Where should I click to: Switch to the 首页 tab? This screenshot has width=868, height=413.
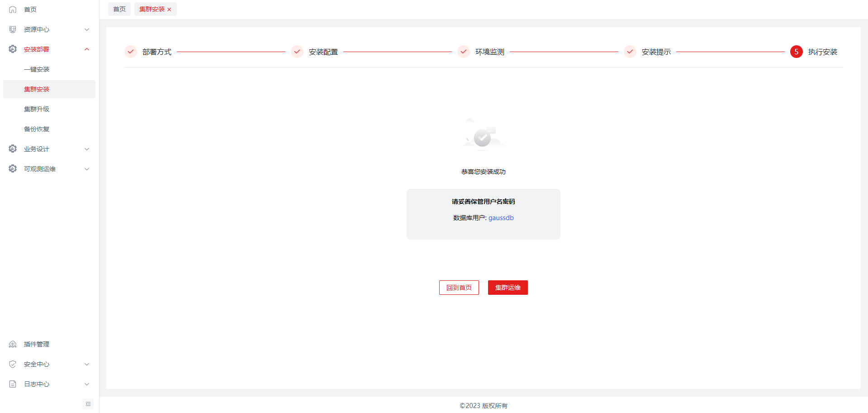tap(119, 9)
